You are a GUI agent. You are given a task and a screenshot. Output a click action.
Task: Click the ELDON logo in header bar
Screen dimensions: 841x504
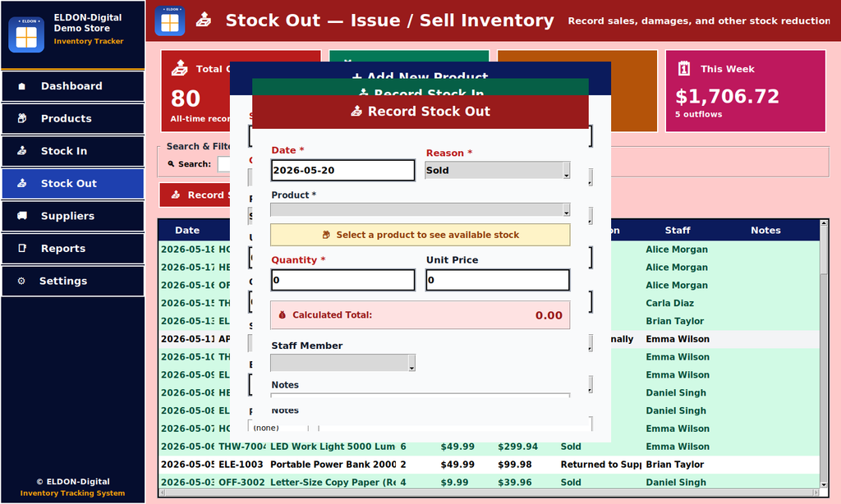tap(170, 21)
